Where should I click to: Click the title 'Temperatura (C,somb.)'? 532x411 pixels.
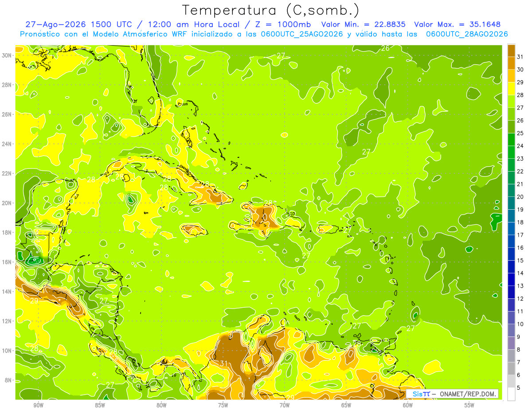click(x=270, y=10)
